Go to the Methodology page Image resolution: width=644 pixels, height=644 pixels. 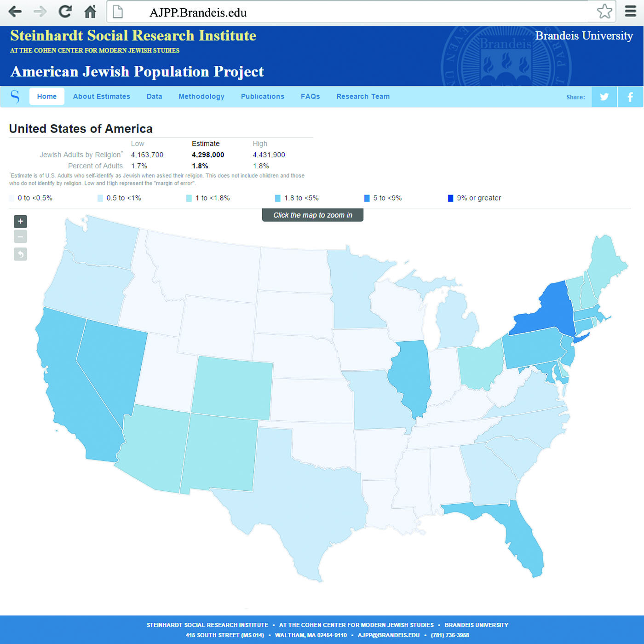(x=201, y=97)
